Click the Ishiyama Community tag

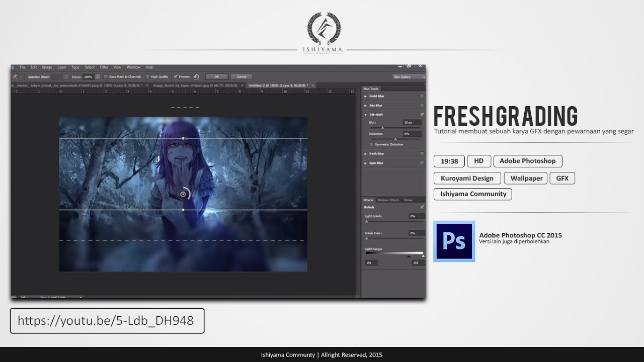[x=473, y=194]
